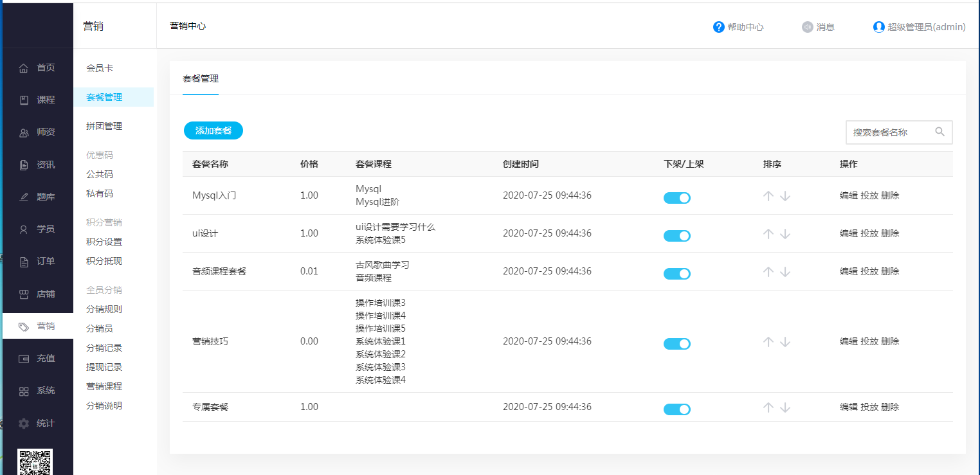Move the Mysql入门 package up with arrow

click(768, 196)
